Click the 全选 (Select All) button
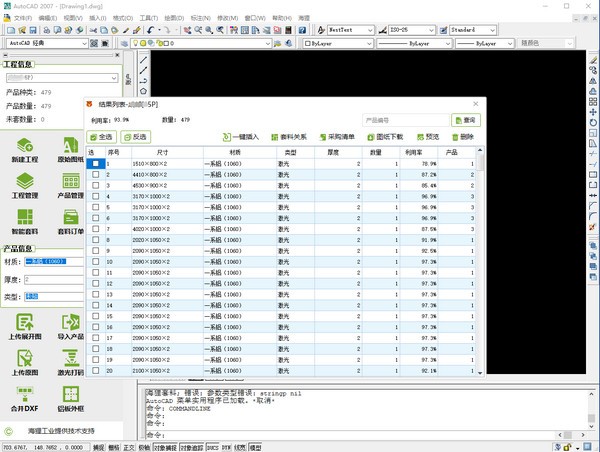This screenshot has height=452, width=600. point(104,136)
